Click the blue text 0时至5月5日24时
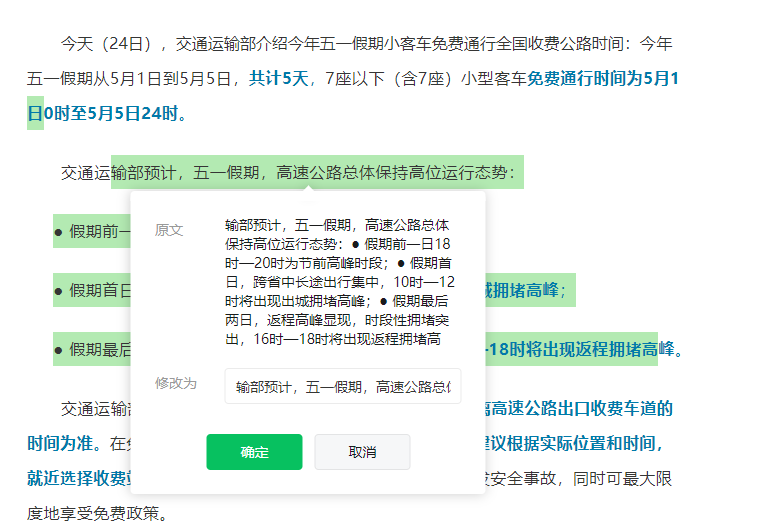Viewport: 783px width, 530px height. 111,113
